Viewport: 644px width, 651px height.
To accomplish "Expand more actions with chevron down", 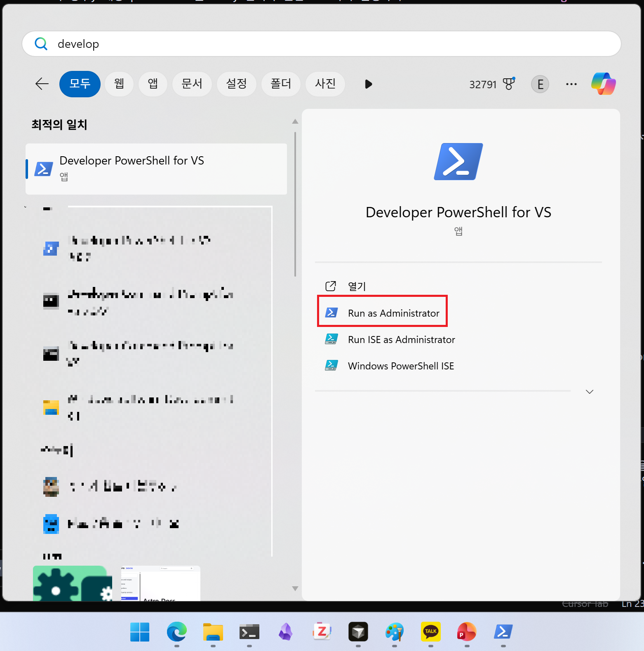I will pyautogui.click(x=590, y=392).
